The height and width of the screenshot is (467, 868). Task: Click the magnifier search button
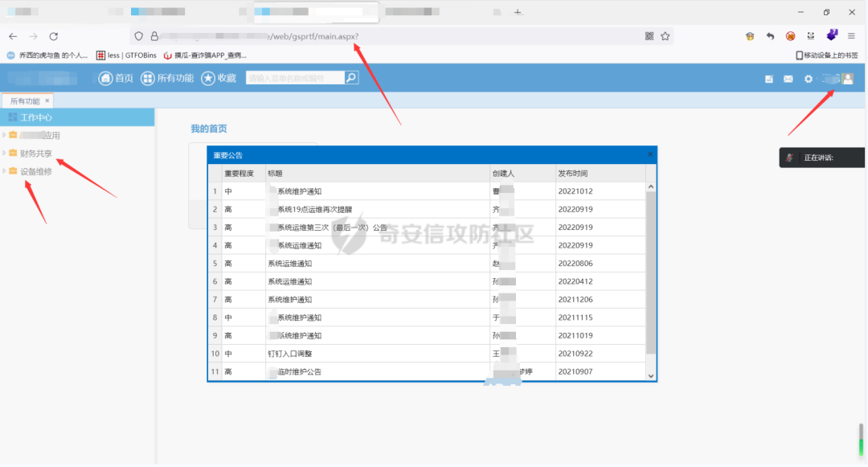[351, 78]
